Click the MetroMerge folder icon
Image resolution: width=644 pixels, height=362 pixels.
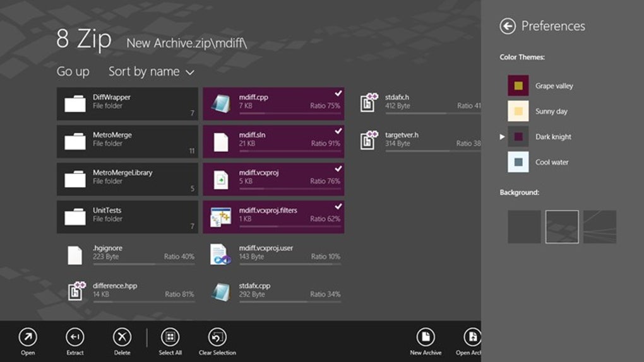click(x=75, y=141)
